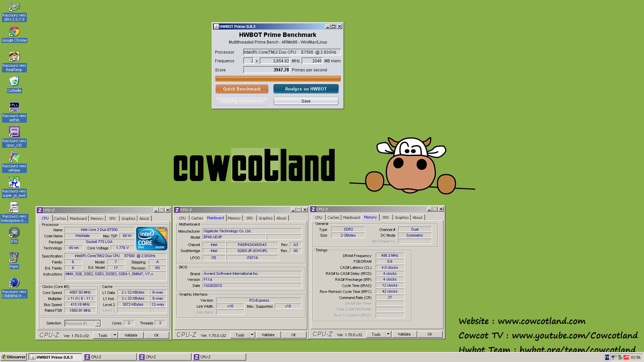Click motherboard model EP45-UD3P

[234, 237]
